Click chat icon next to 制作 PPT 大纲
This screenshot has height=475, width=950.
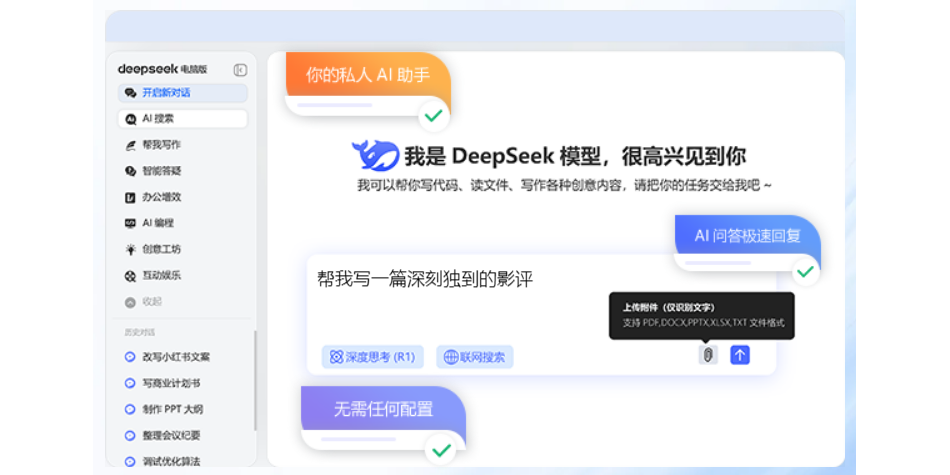[x=130, y=409]
